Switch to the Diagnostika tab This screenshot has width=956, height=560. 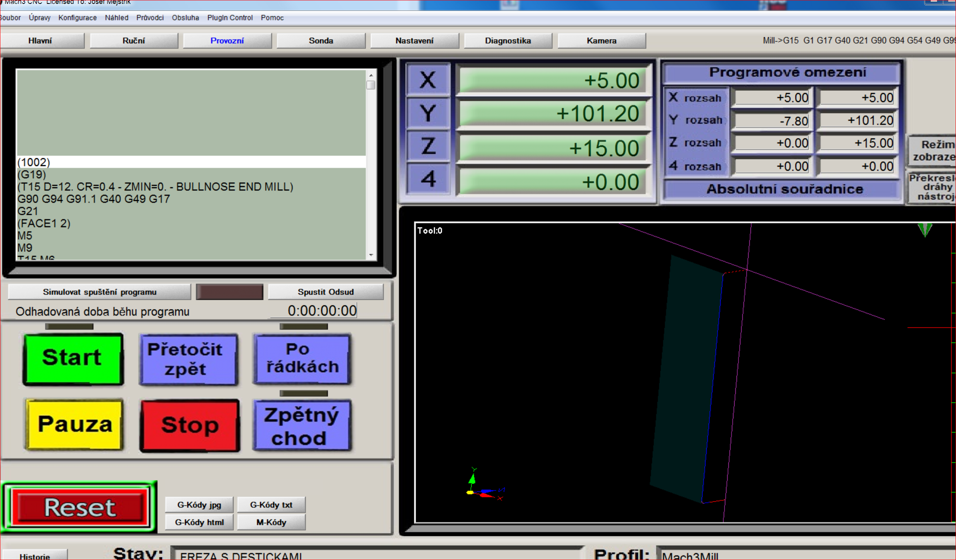(508, 41)
